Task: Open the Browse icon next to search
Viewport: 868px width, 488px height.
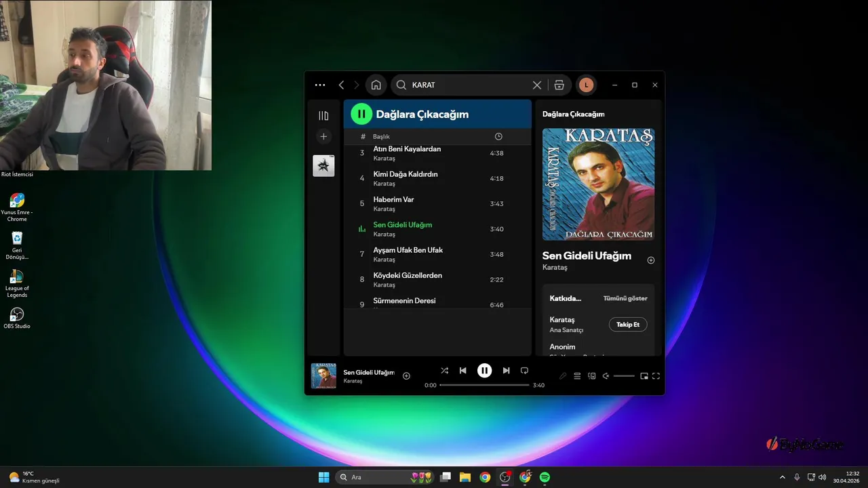Action: click(559, 85)
